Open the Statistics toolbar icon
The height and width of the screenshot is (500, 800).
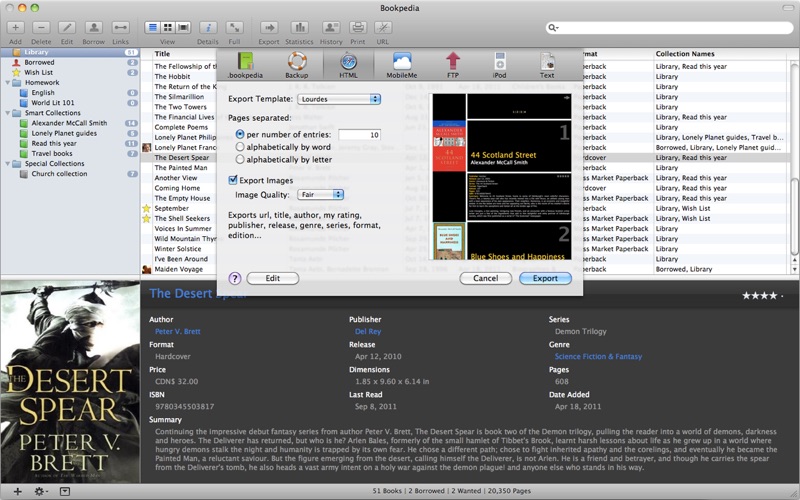[299, 27]
